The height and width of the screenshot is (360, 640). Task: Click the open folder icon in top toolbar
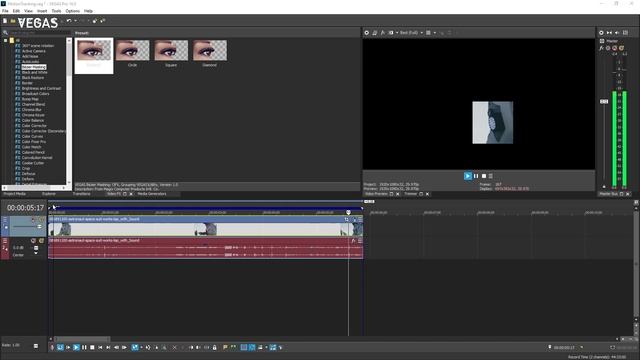13,21
